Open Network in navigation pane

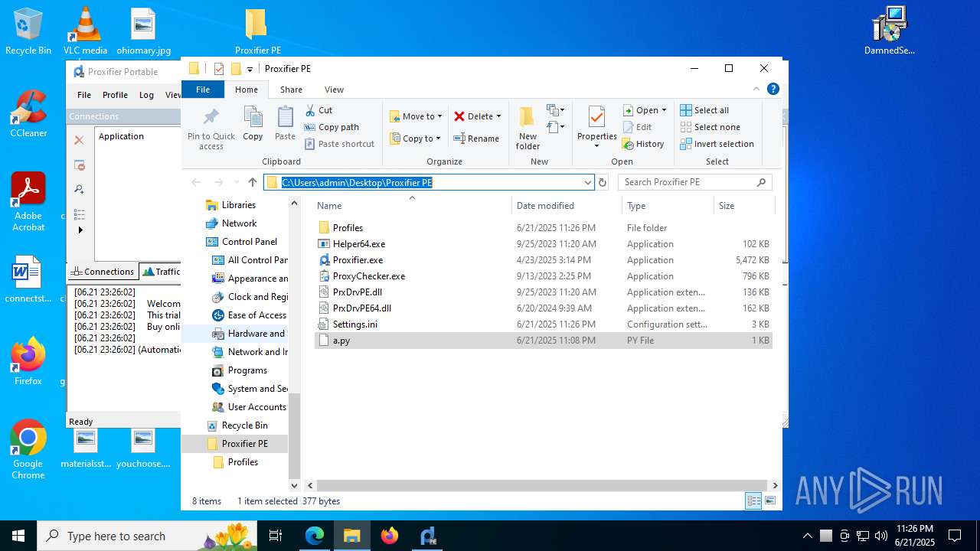point(239,223)
